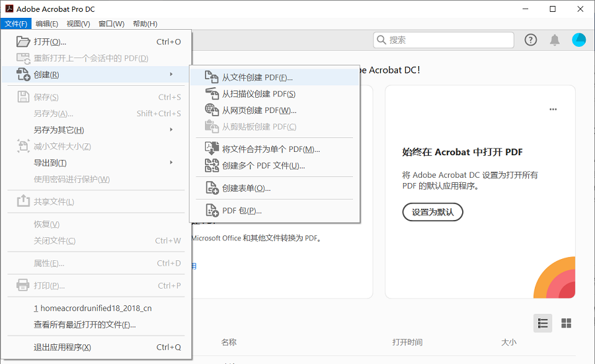Maximize the Adobe Acrobat Pro DC window
This screenshot has width=595, height=364.
[553, 9]
